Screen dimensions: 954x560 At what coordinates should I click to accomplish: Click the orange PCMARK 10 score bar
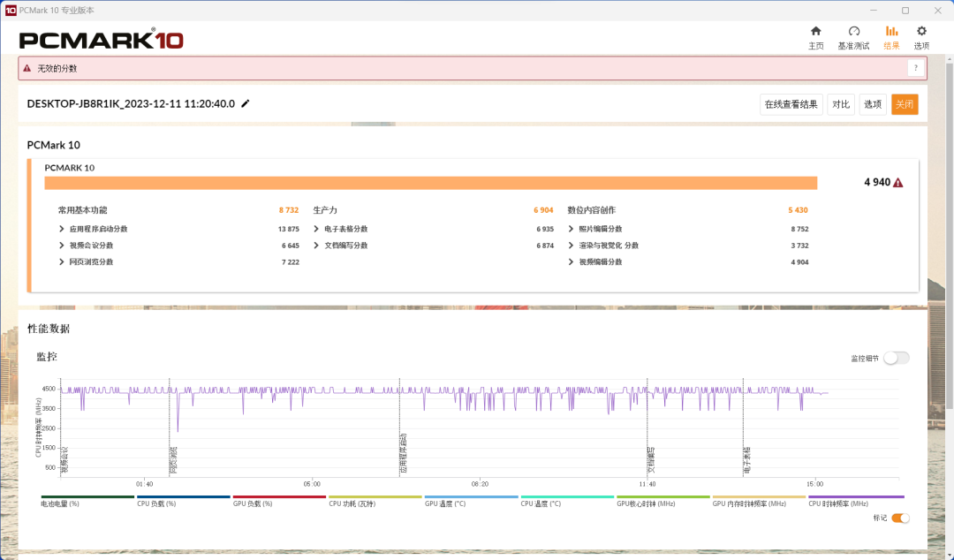click(x=431, y=183)
